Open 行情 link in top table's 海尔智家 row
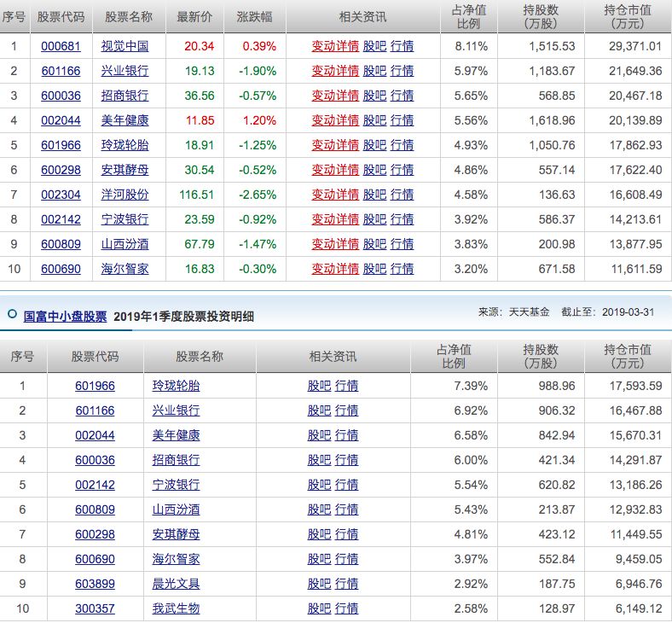672x623 pixels. (402, 269)
